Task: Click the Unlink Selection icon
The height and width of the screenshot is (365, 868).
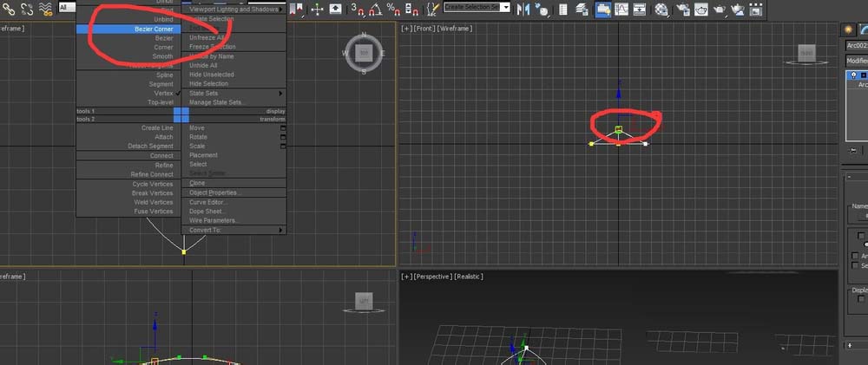Action: click(x=26, y=8)
